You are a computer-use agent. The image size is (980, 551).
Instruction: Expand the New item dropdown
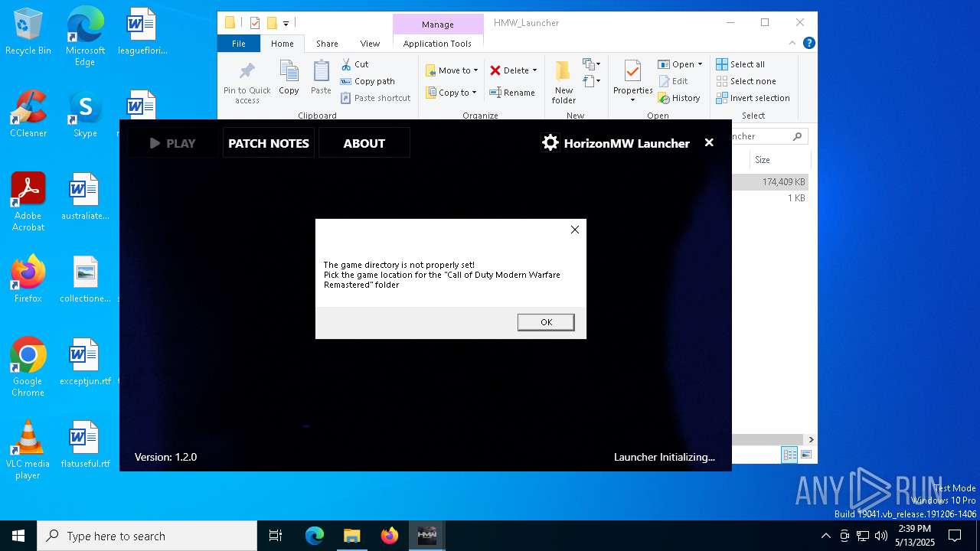591,64
